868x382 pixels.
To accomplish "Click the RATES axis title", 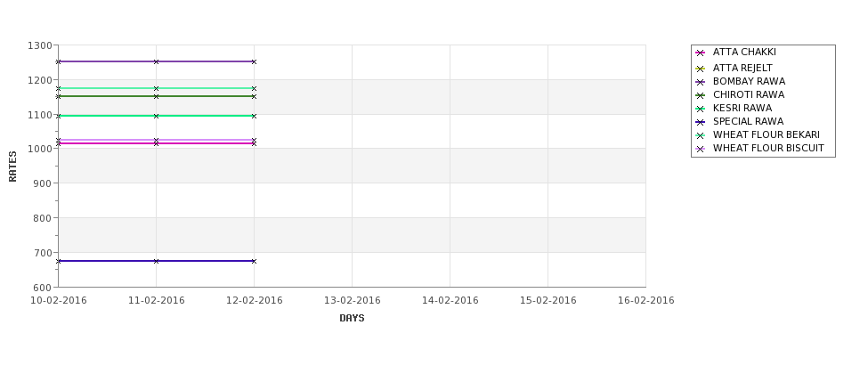I will click(x=12, y=167).
